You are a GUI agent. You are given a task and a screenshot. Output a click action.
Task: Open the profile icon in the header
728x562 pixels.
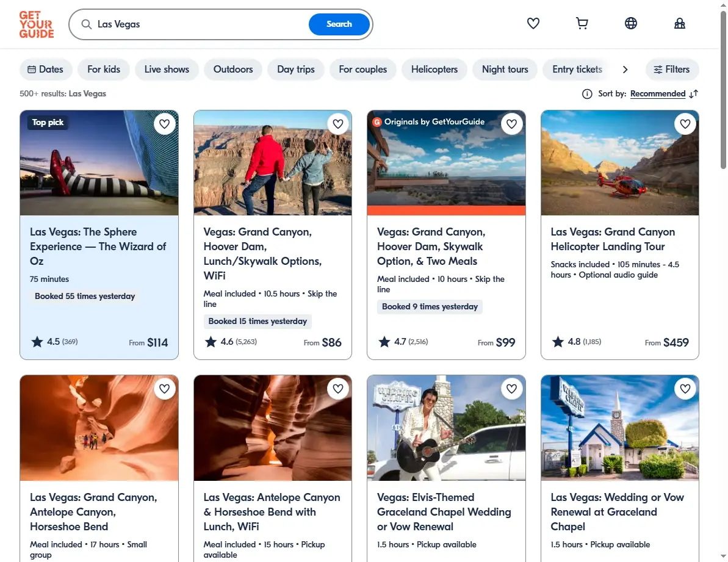[679, 23]
